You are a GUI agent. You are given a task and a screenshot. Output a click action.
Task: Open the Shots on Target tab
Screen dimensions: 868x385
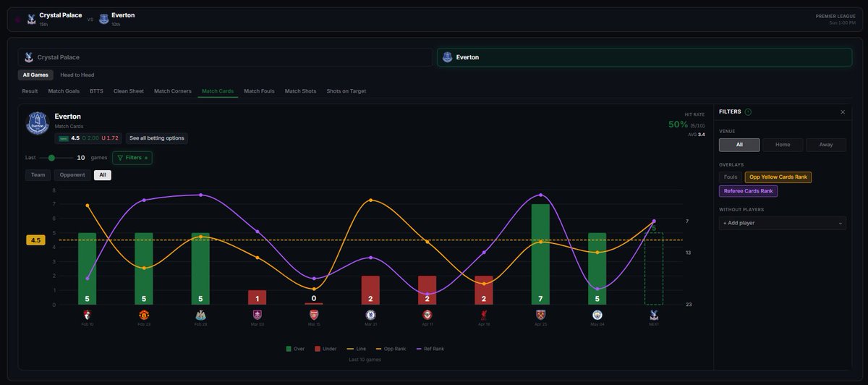pyautogui.click(x=346, y=91)
